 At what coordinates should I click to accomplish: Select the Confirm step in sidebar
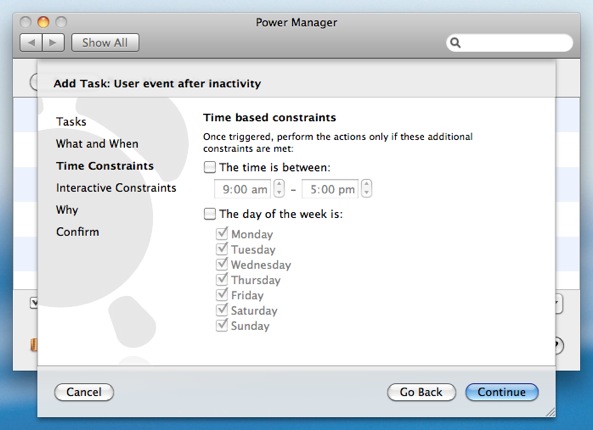78,232
